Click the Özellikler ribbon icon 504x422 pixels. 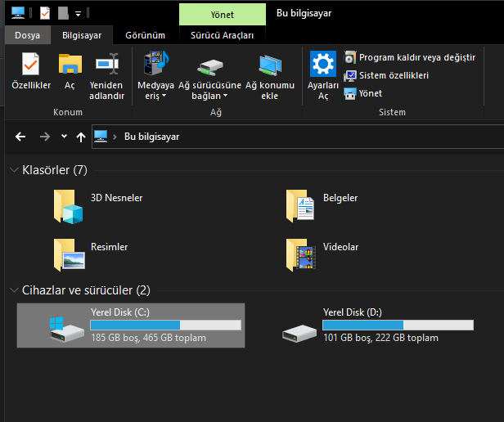30,64
